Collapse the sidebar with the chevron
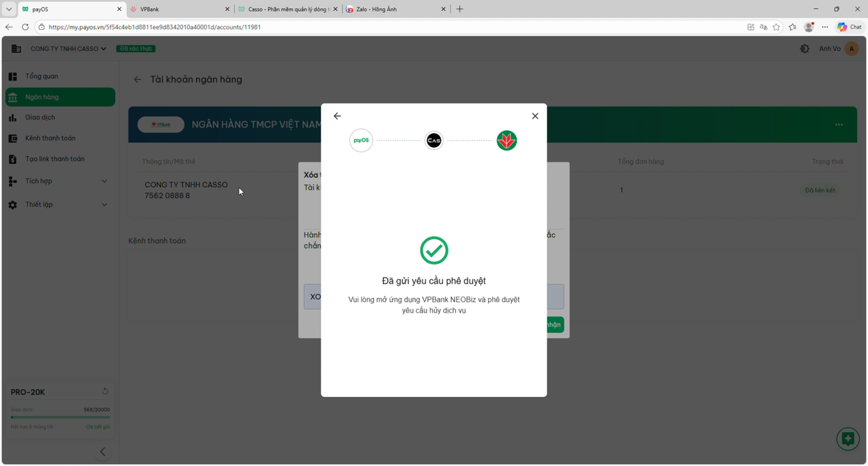The height and width of the screenshot is (466, 868). 102,451
